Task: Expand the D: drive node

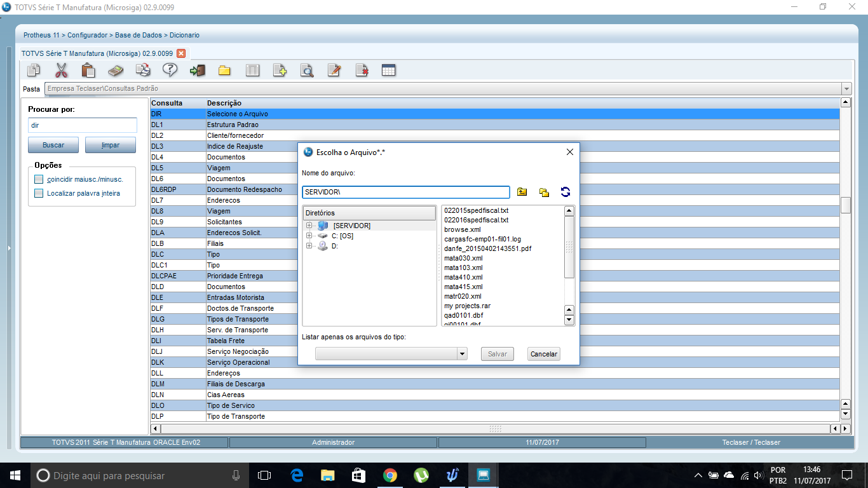Action: tap(309, 246)
